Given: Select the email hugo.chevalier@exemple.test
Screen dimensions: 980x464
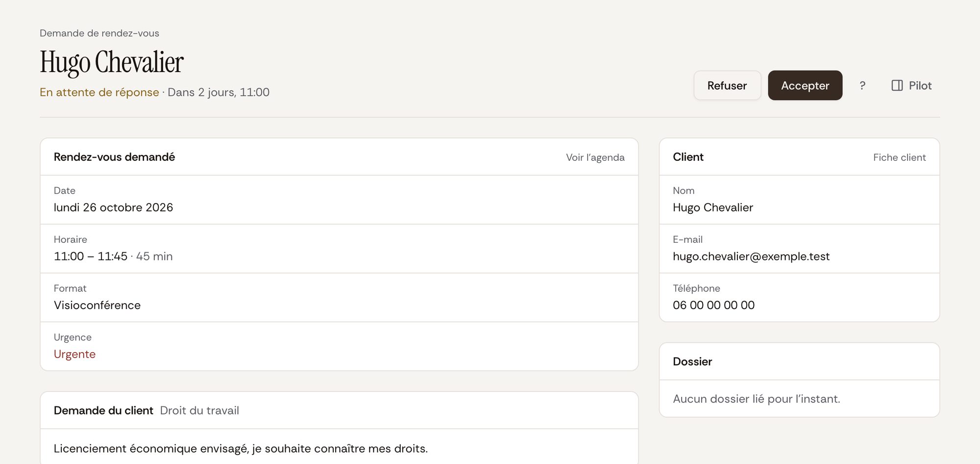Looking at the screenshot, I should (751, 257).
